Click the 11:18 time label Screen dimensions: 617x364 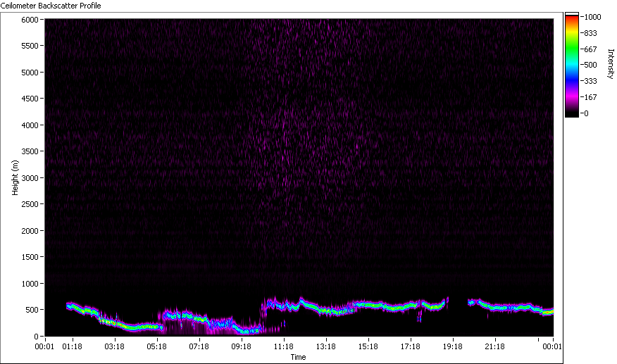click(x=284, y=346)
